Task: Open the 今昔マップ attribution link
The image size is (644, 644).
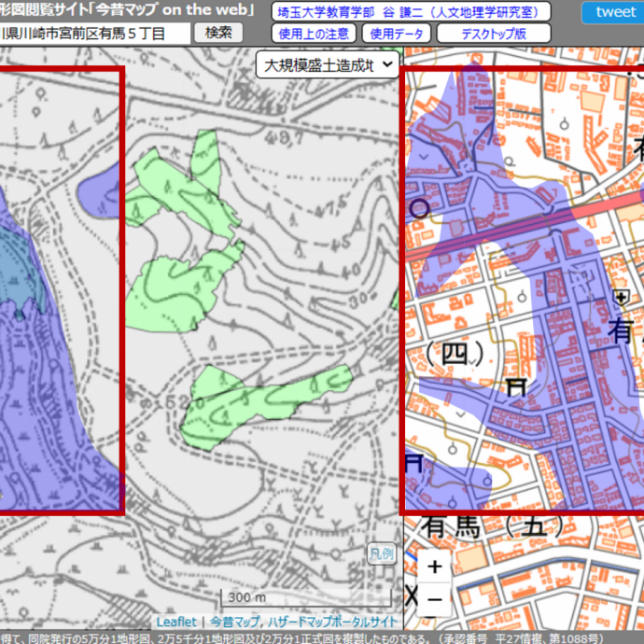Action: 234,622
